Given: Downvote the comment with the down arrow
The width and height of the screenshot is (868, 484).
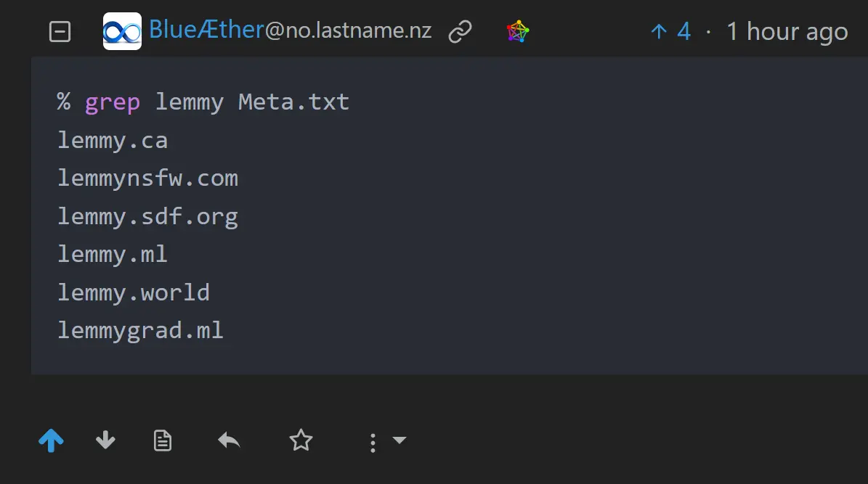Looking at the screenshot, I should coord(105,440).
